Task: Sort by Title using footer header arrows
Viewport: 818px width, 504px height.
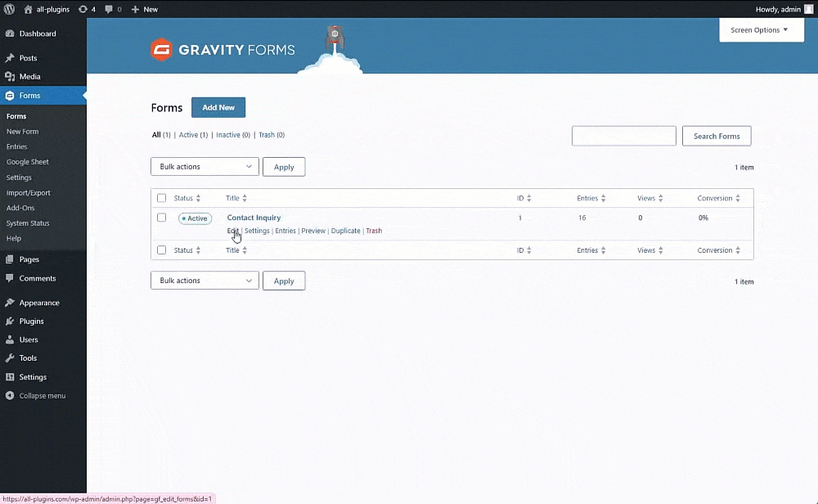Action: (245, 250)
